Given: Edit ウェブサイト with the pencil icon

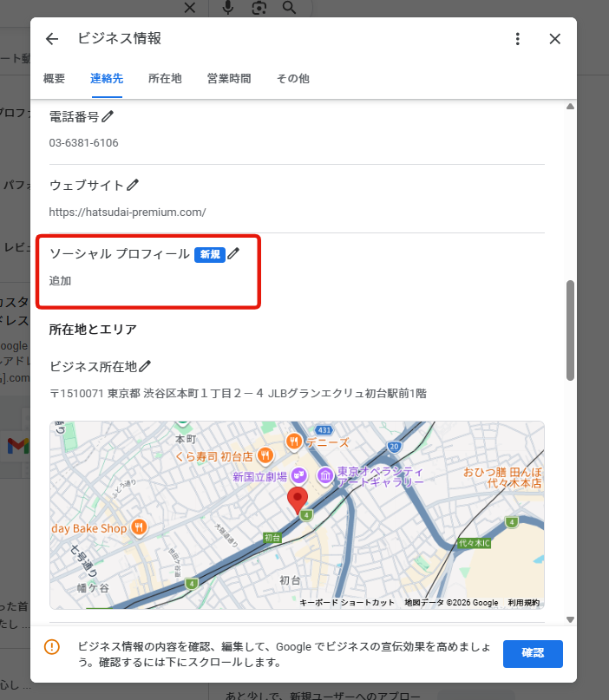Looking at the screenshot, I should pos(133,185).
